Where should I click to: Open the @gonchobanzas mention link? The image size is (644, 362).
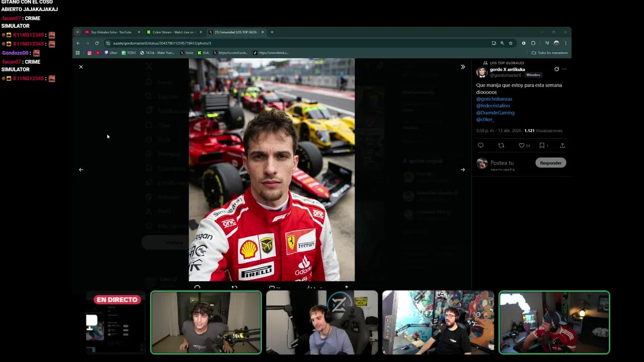494,99
